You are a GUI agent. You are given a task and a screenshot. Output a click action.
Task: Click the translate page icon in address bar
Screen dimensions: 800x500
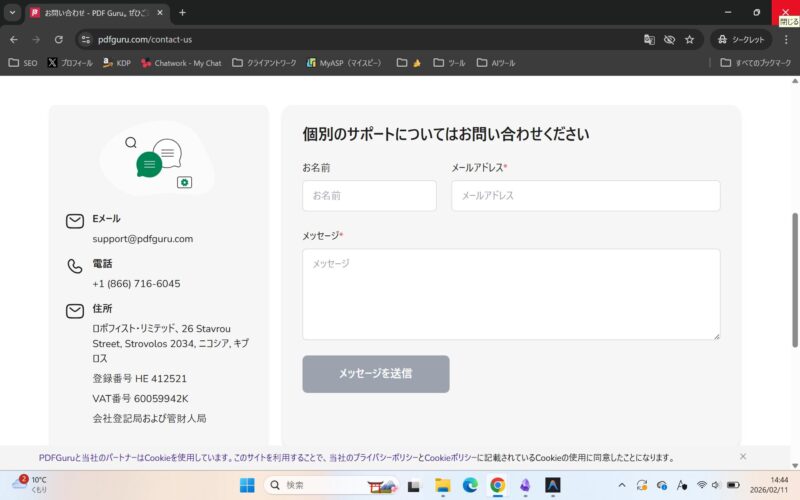(649, 39)
